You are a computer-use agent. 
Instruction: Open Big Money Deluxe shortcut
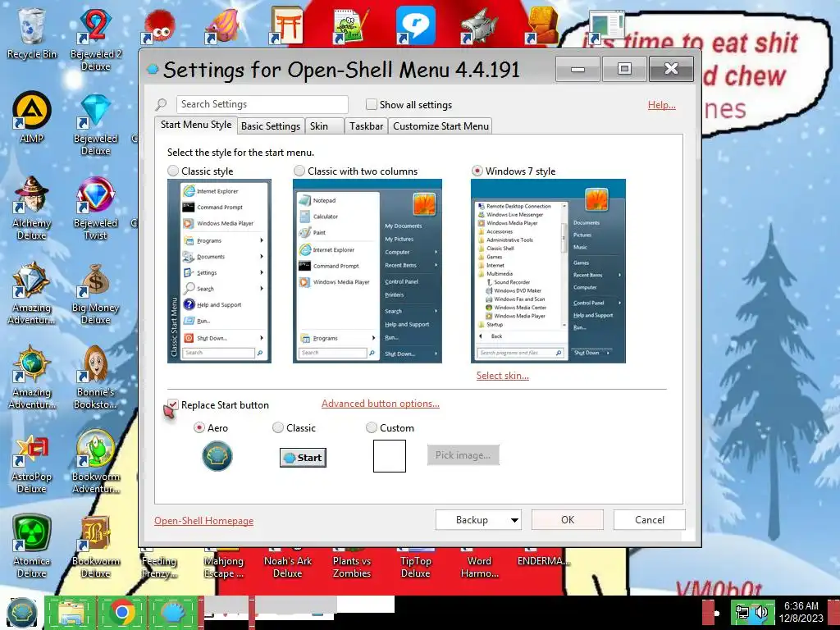coord(95,293)
